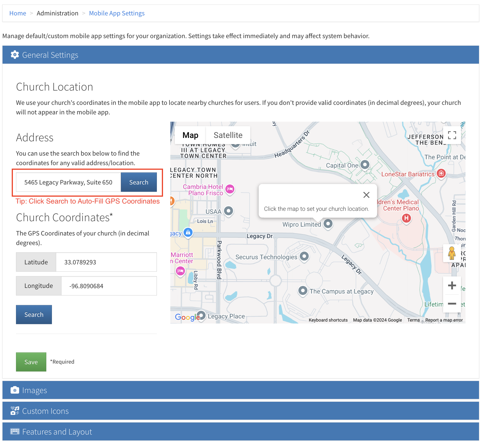486x448 pixels.
Task: Select the Cambria Hotel Plano Frisco marker
Action: [x=230, y=189]
